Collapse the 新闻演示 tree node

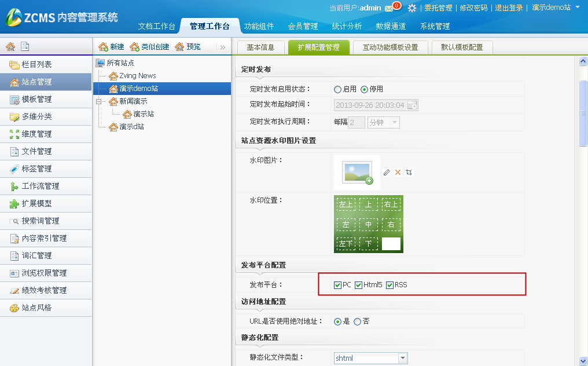coord(100,101)
